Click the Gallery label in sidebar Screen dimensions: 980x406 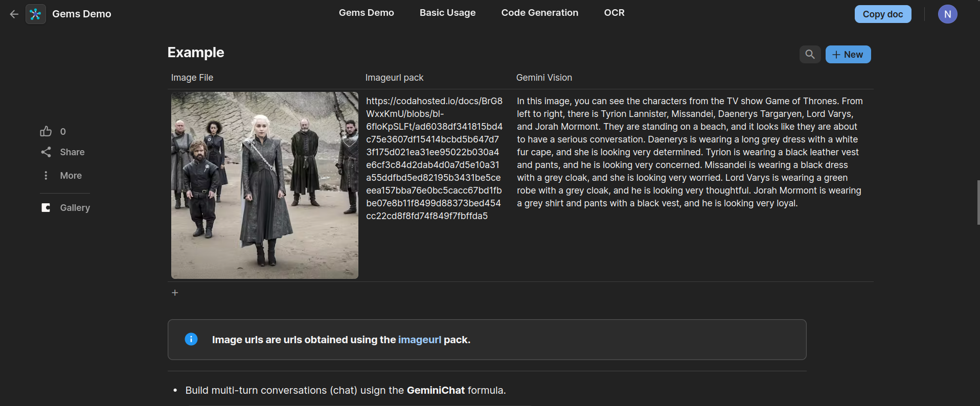pyautogui.click(x=75, y=208)
